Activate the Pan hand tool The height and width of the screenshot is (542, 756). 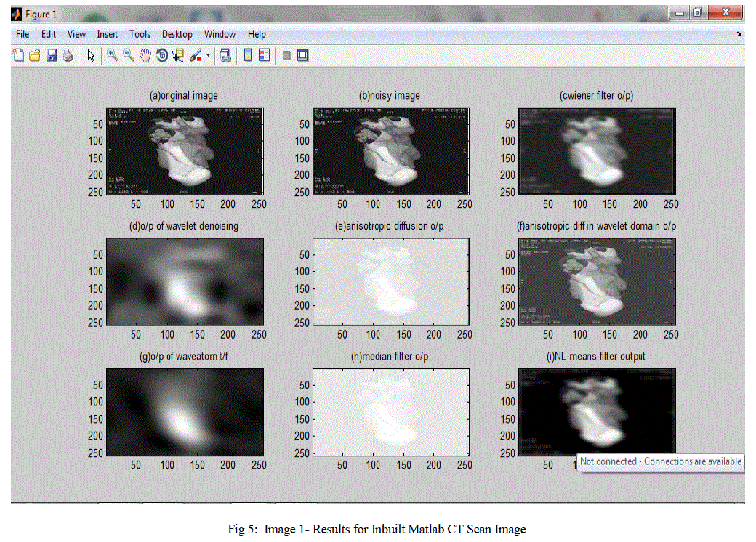145,55
